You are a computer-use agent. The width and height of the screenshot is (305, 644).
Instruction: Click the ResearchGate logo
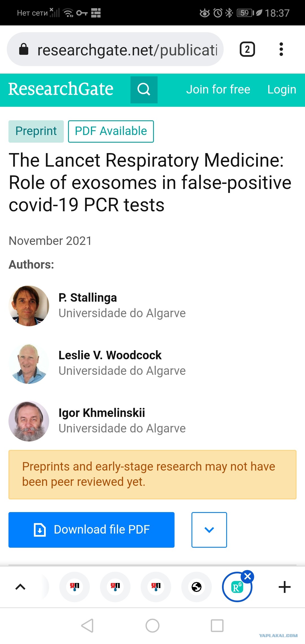point(61,89)
